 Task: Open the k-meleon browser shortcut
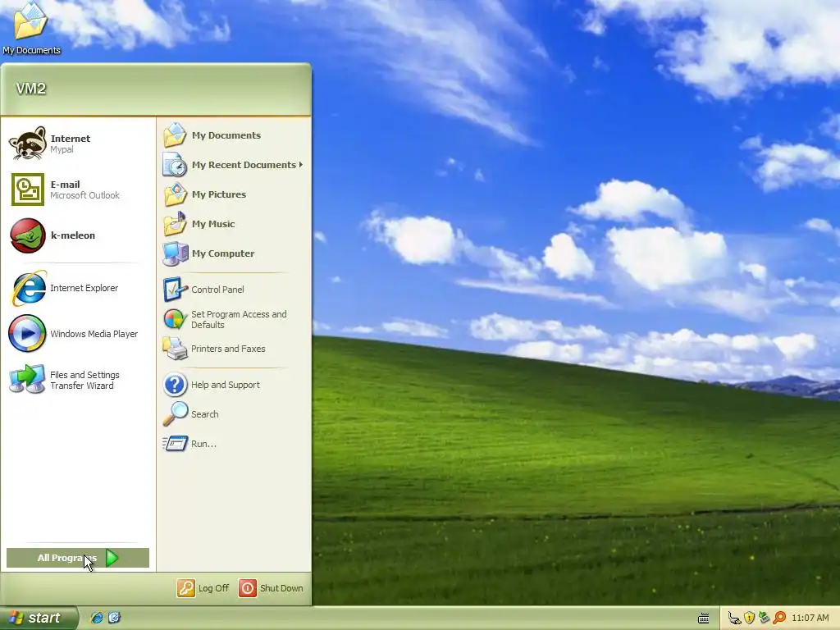coord(78,235)
